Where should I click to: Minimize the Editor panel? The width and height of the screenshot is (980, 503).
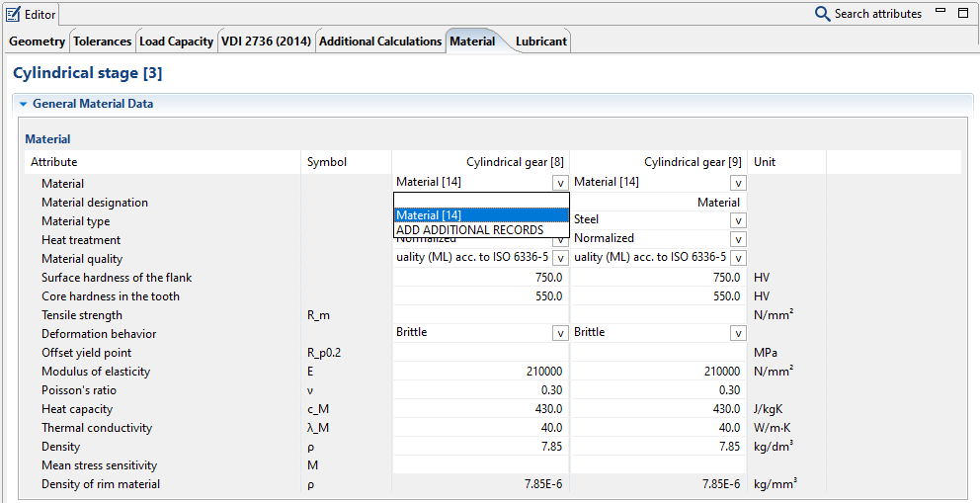[939, 13]
